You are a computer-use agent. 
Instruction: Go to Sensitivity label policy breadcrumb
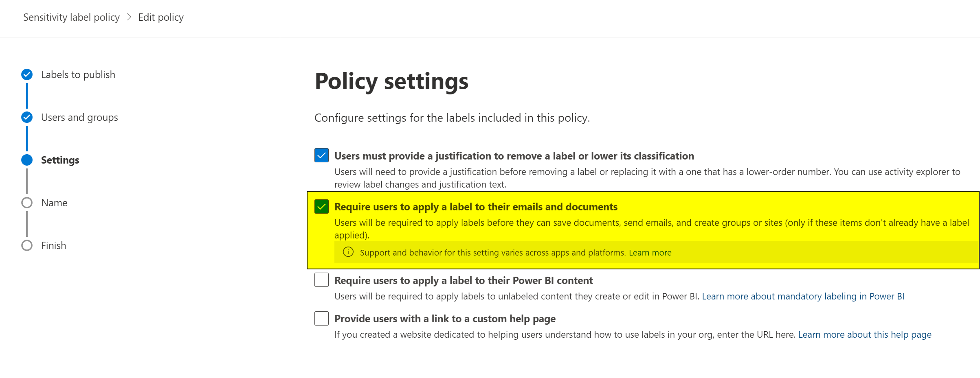coord(71,17)
